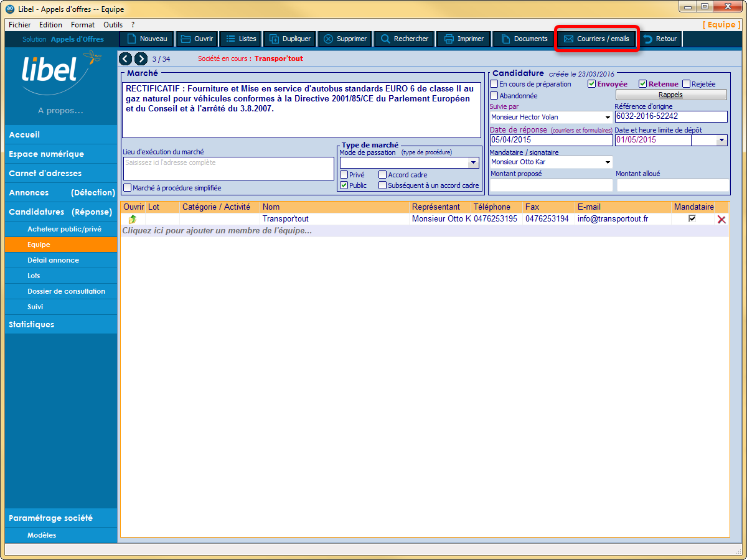747x560 pixels.
Task: Uncheck the Retenue checkbox
Action: (x=643, y=84)
